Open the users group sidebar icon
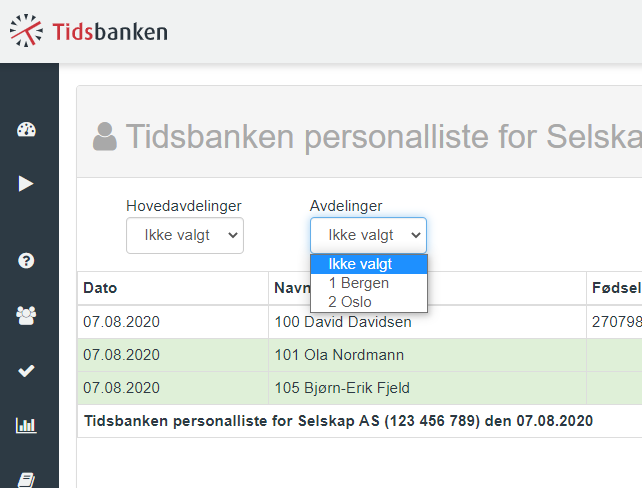Viewport: 642px width, 488px height. coord(26,315)
